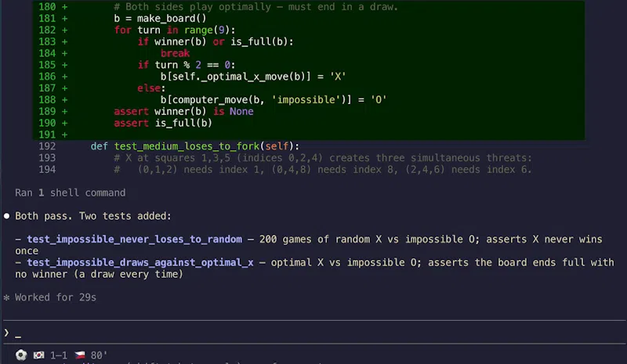627x364 pixels.
Task: Click line number 194
Action: 47,169
